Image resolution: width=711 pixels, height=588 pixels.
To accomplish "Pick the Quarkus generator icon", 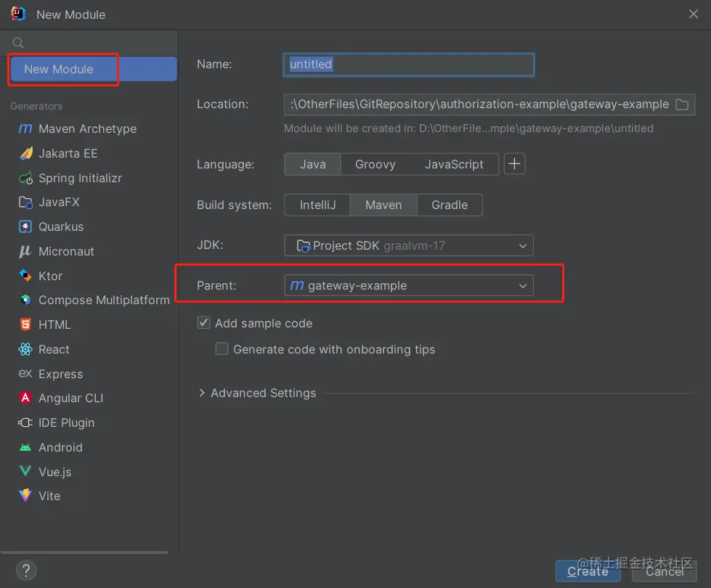I will click(x=25, y=226).
